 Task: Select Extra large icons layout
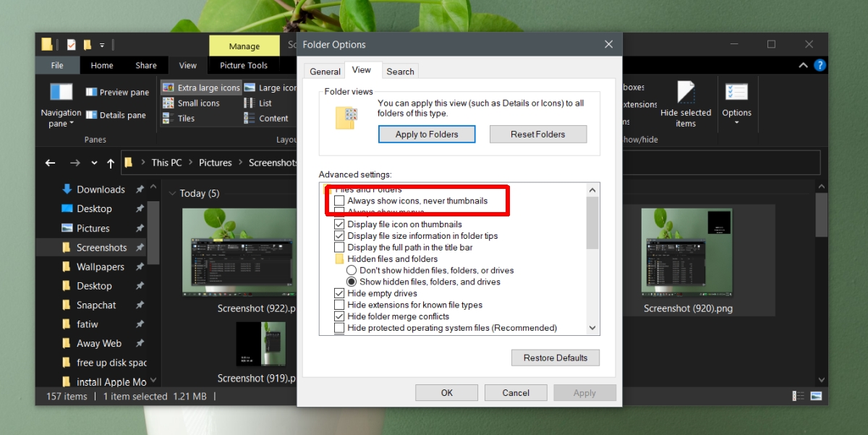[201, 88]
